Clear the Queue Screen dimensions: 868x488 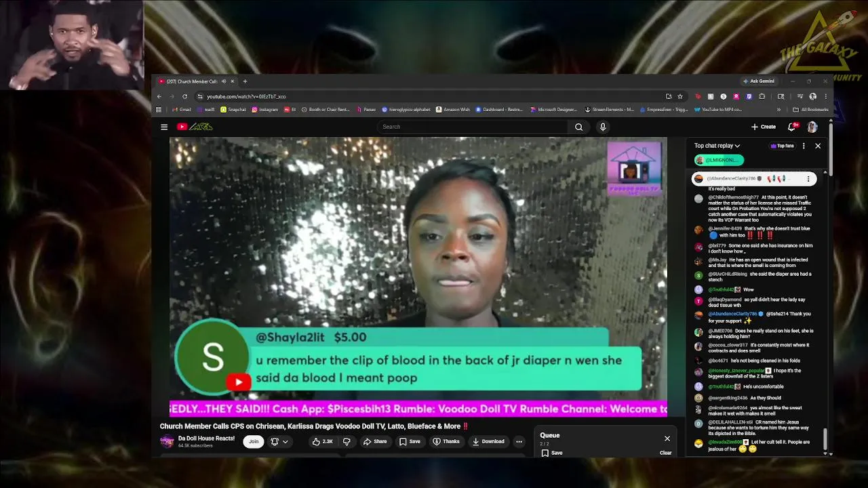(665, 453)
